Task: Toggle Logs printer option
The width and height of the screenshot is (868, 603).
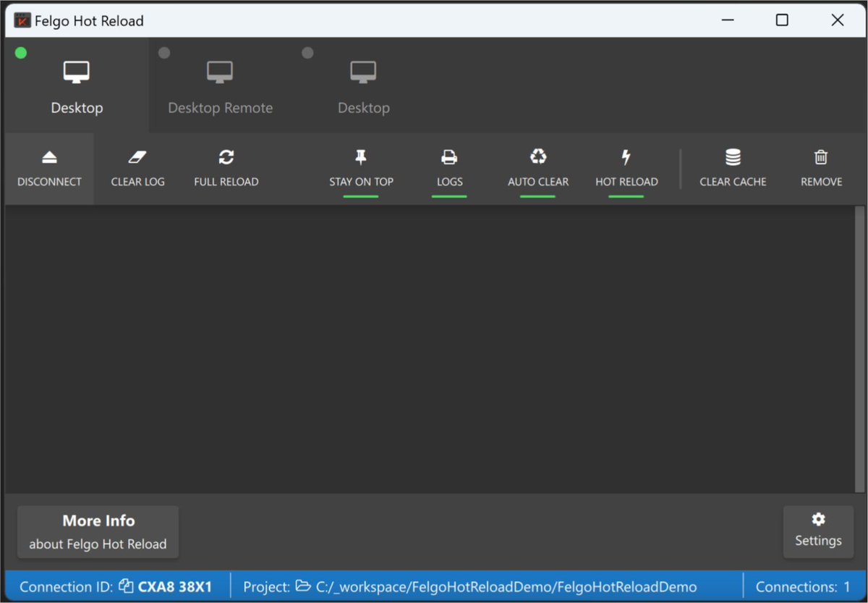Action: [x=449, y=169]
